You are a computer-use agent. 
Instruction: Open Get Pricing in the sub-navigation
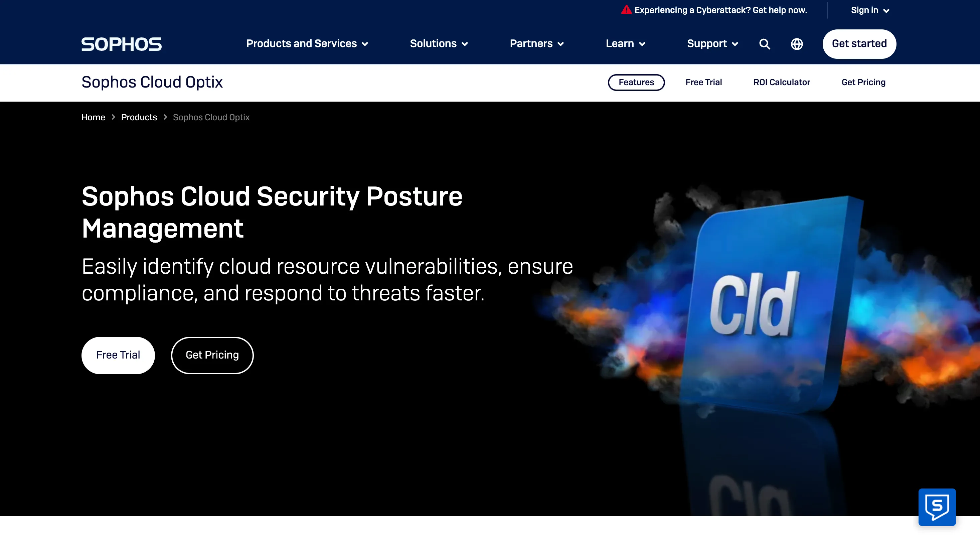tap(863, 82)
